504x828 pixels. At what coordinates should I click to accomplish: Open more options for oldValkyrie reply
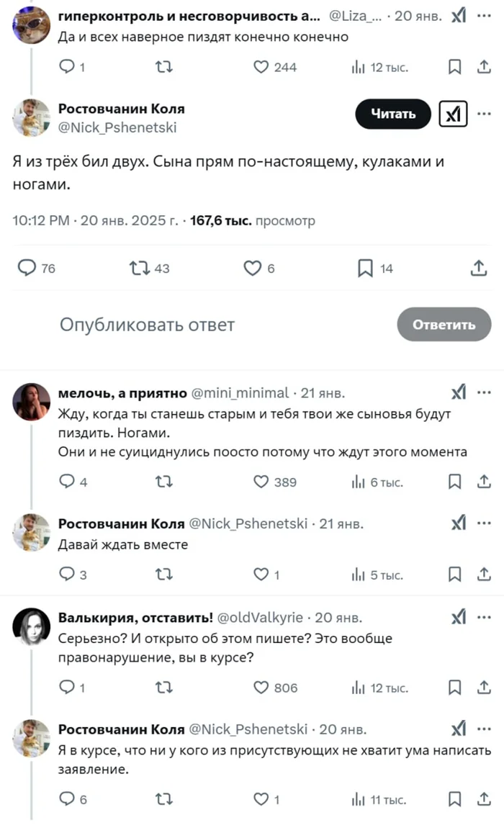coord(484,617)
